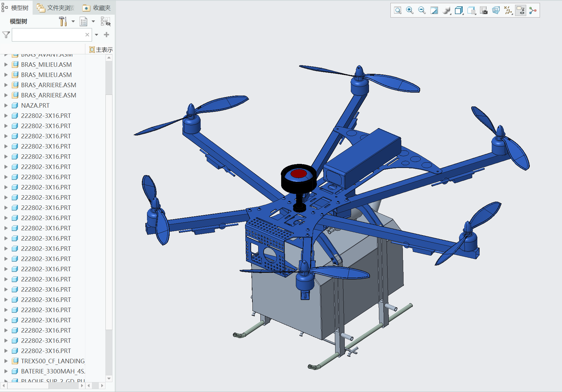Click the model tree filter funnel icon
This screenshot has width=562, height=392.
pyautogui.click(x=6, y=35)
